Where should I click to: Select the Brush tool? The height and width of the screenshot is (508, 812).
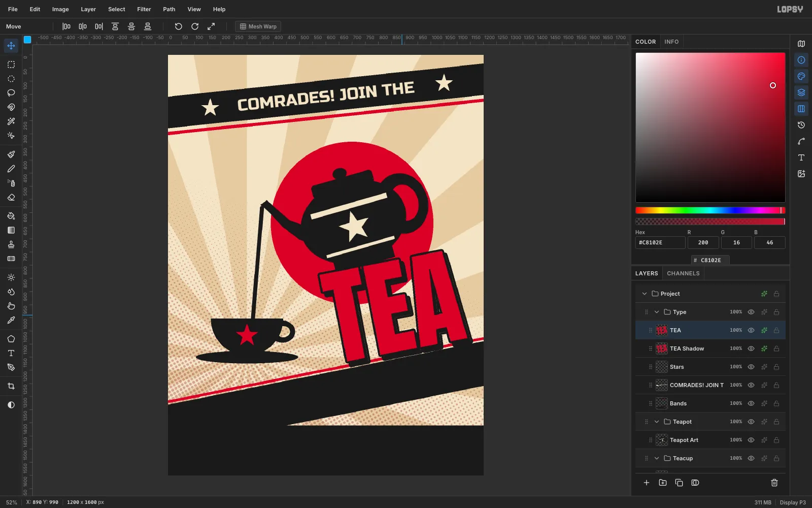[x=11, y=154]
